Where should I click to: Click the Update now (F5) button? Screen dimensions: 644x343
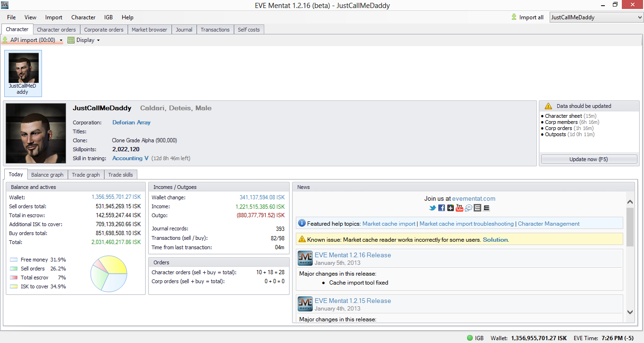(x=589, y=159)
